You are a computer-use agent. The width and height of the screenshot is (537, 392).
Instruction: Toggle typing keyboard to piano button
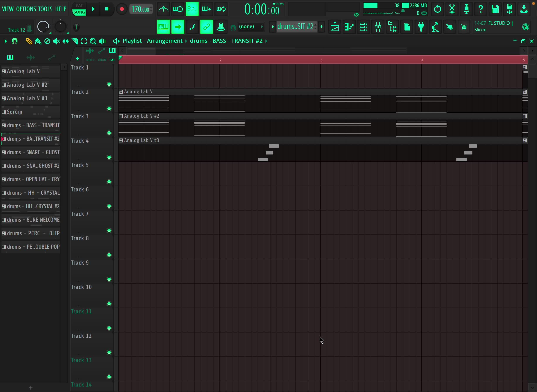click(163, 27)
